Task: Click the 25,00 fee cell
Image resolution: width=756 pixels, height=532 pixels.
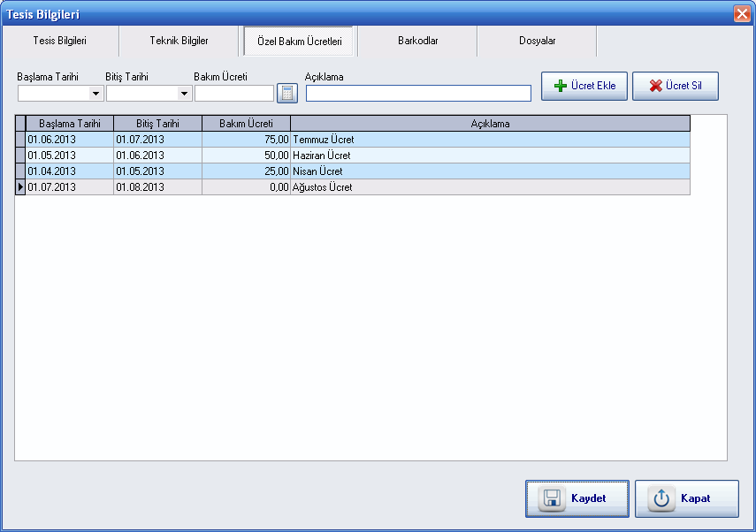Action: coord(246,171)
